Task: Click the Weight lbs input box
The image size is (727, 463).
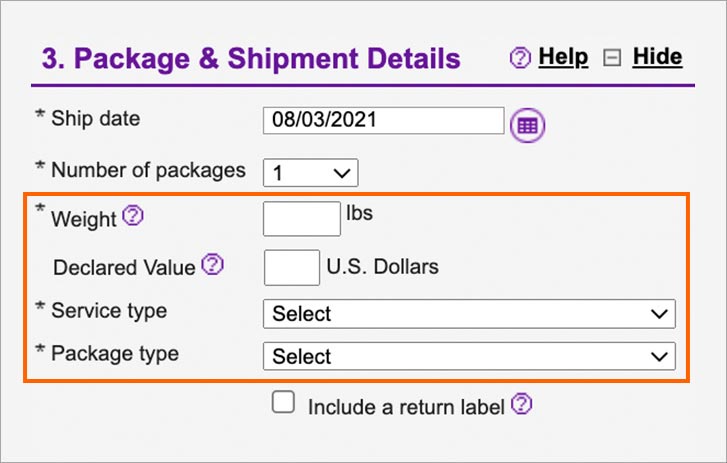Action: point(301,218)
